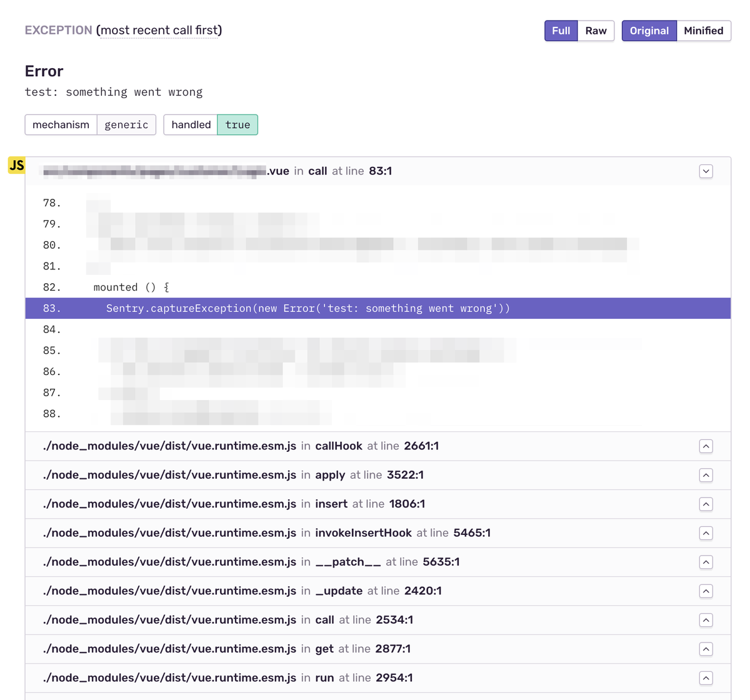This screenshot has height=700, width=750.
Task: Click the 'most recent call first' link
Action: [160, 30]
